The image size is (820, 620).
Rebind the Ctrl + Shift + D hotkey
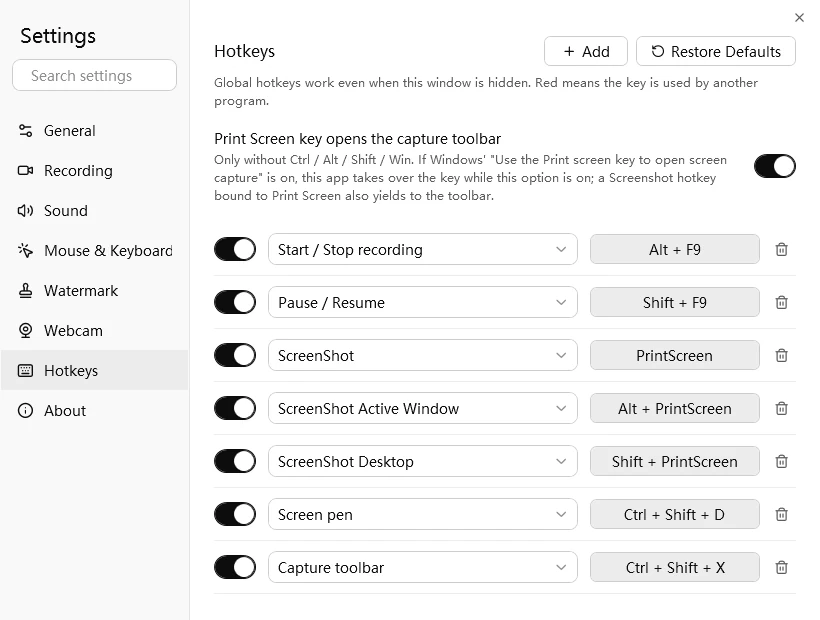[x=675, y=514]
